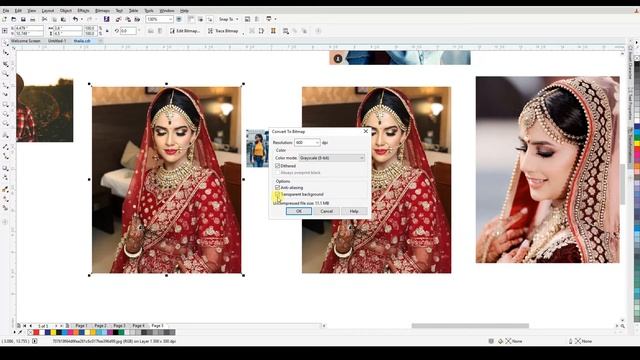This screenshot has height=360, width=640.
Task: Click the rotation angle input field
Action: (128, 31)
